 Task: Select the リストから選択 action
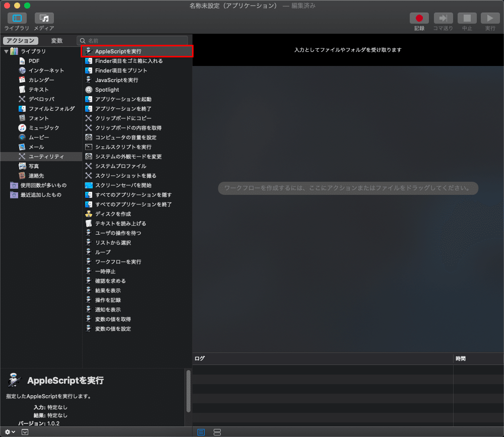tap(137, 243)
